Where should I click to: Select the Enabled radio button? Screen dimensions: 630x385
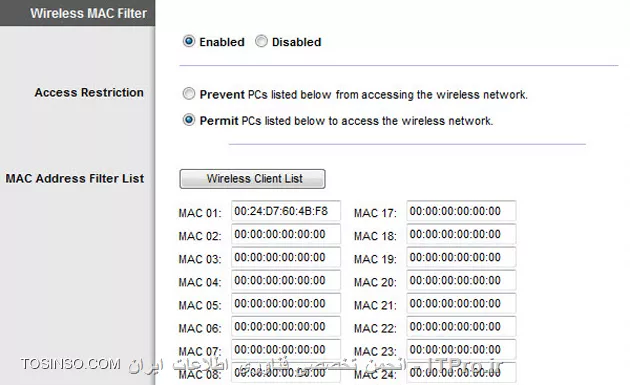pos(189,41)
